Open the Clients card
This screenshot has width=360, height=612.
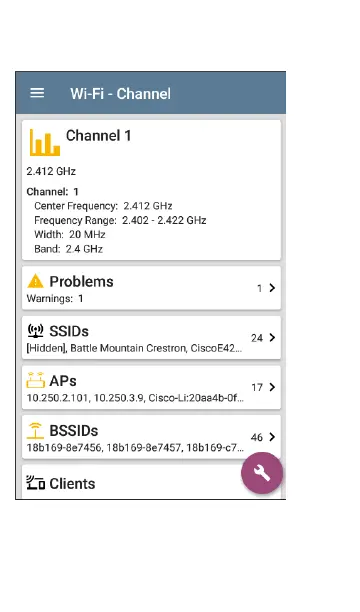[151, 482]
